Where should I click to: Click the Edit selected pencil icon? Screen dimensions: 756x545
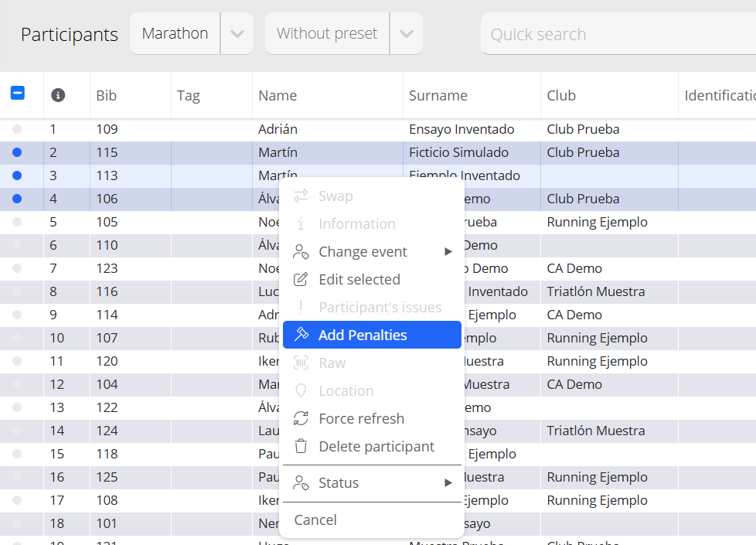[x=301, y=279]
